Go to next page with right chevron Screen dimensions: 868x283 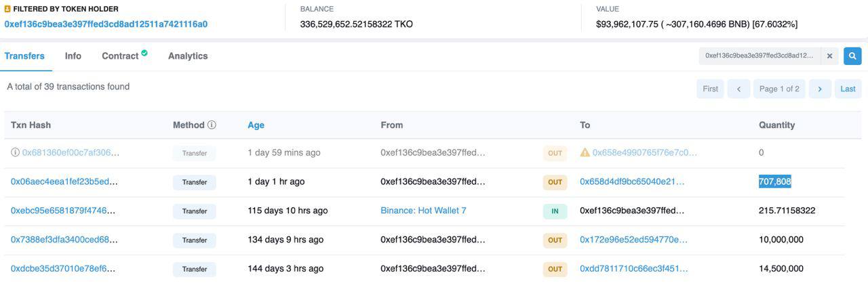pos(820,89)
